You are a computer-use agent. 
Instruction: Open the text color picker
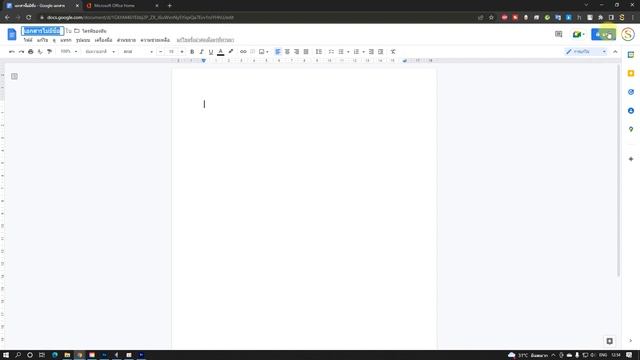point(220,52)
